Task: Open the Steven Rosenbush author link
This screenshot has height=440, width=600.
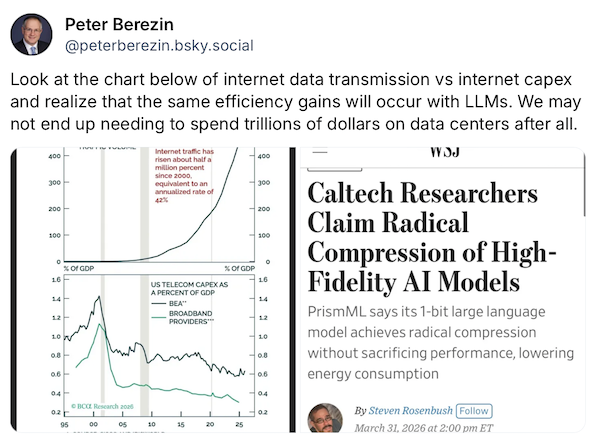Action: click(x=410, y=411)
